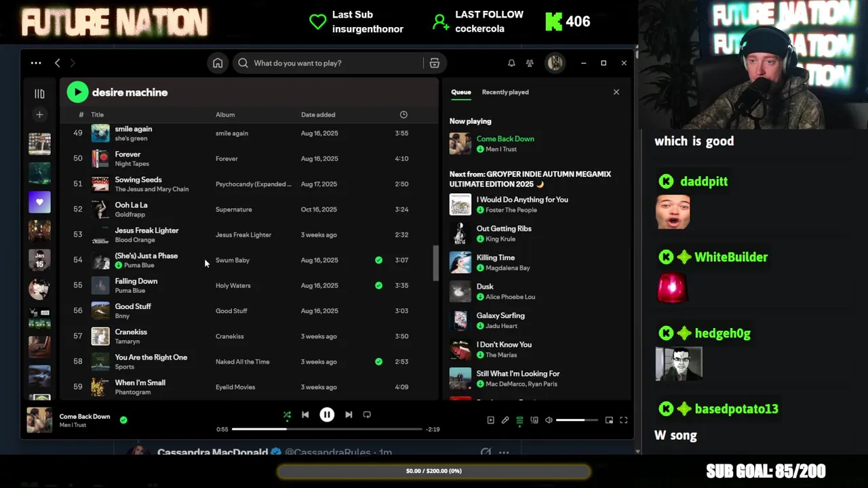Open now-playing album art thumbnail in player bar
This screenshot has height=488, width=868.
(x=39, y=420)
